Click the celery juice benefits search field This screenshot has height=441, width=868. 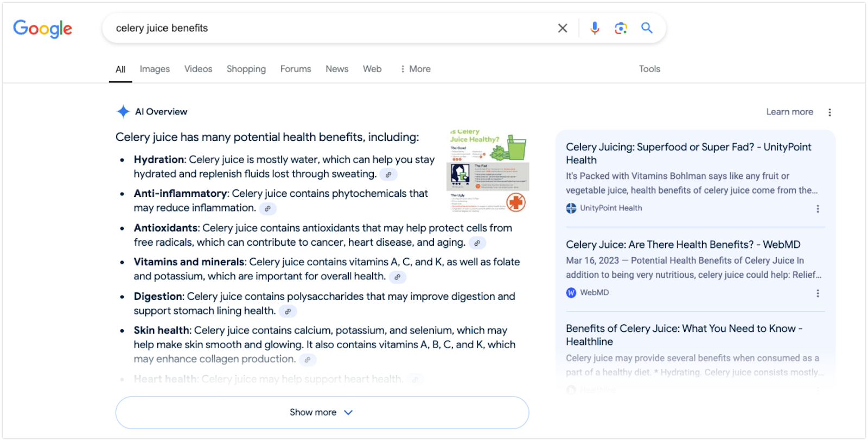point(331,28)
